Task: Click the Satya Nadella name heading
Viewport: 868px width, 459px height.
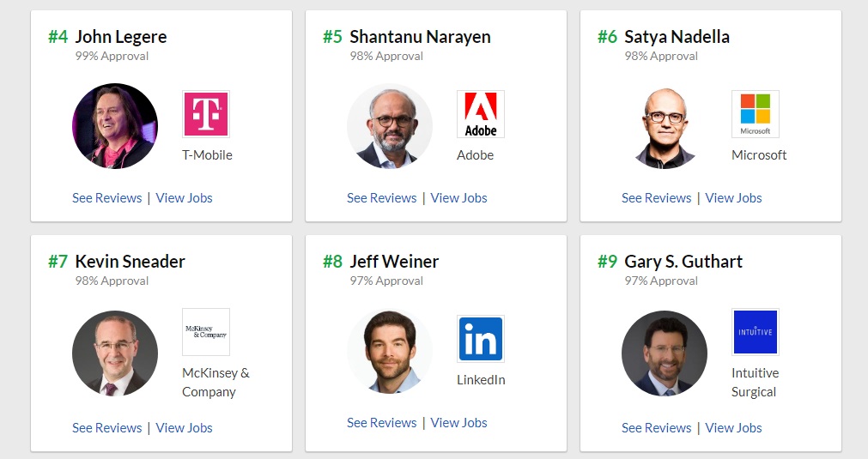Action: [x=677, y=37]
